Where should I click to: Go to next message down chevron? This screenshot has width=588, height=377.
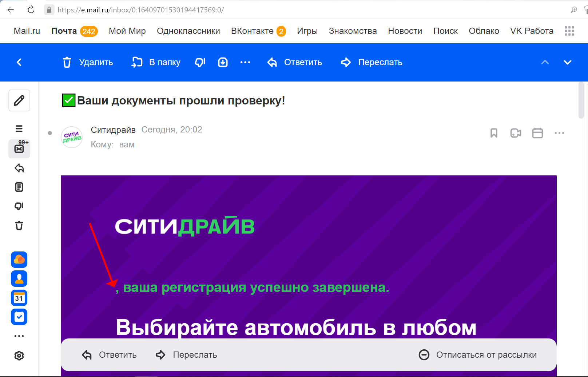click(x=568, y=62)
